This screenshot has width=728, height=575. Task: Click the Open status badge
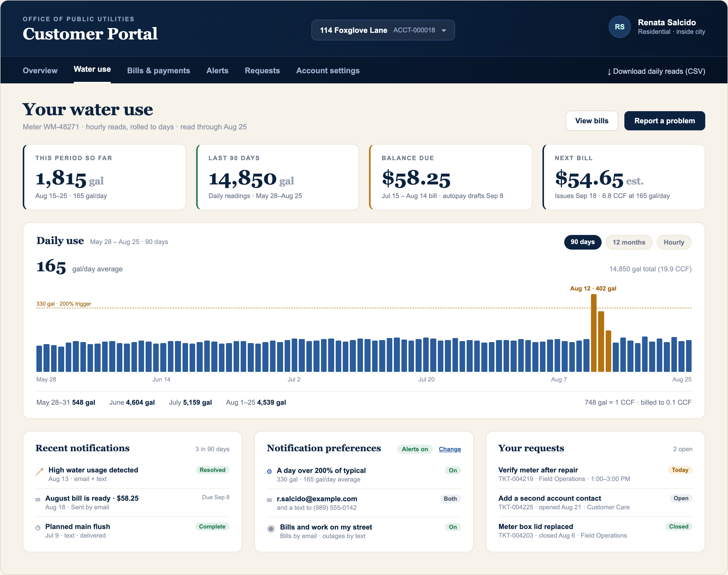(x=681, y=498)
